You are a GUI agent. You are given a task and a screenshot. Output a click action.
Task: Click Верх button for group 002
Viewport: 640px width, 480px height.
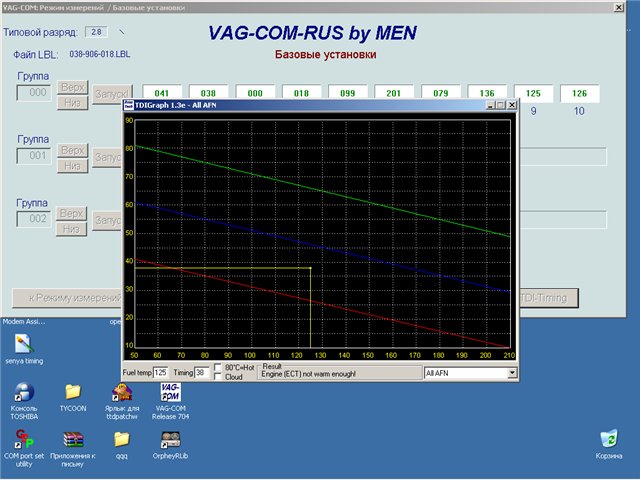click(x=72, y=213)
